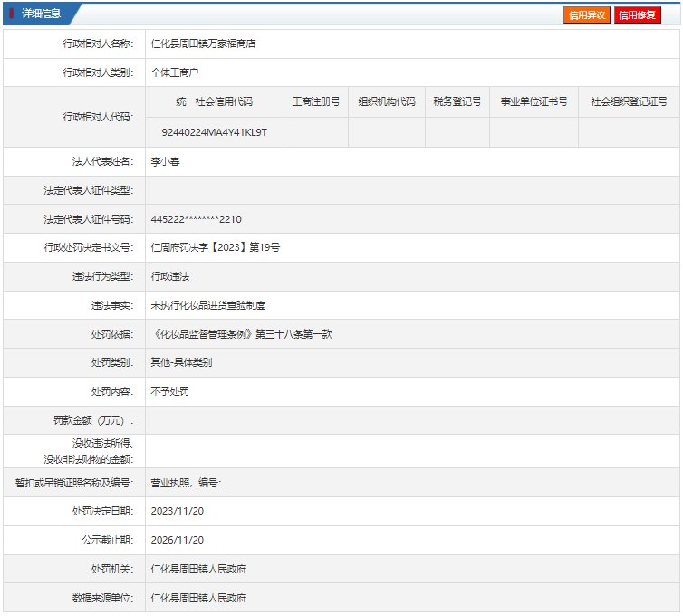
Task: Select legal representative name 李小春
Action: [x=165, y=161]
